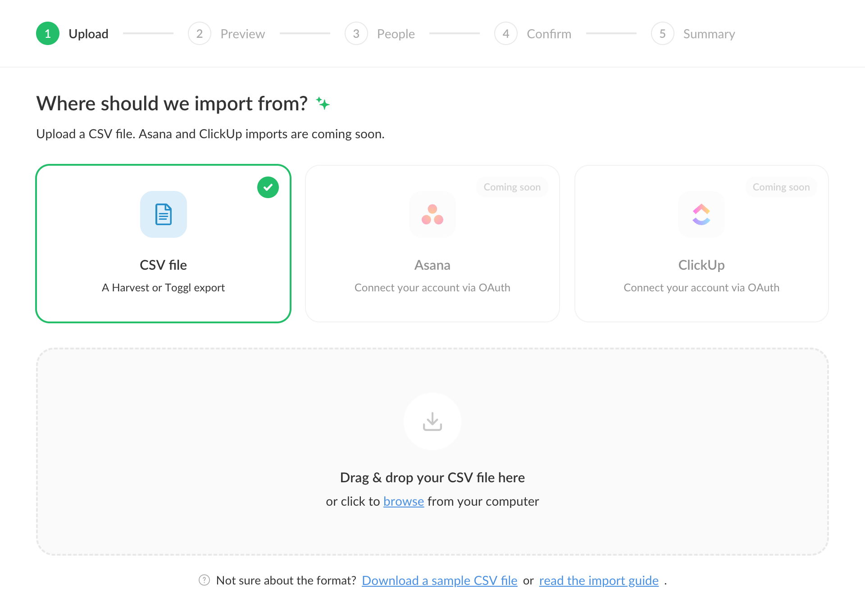This screenshot has width=865, height=616.
Task: Click 'A Harvest or Toggl export' text
Action: pos(163,287)
